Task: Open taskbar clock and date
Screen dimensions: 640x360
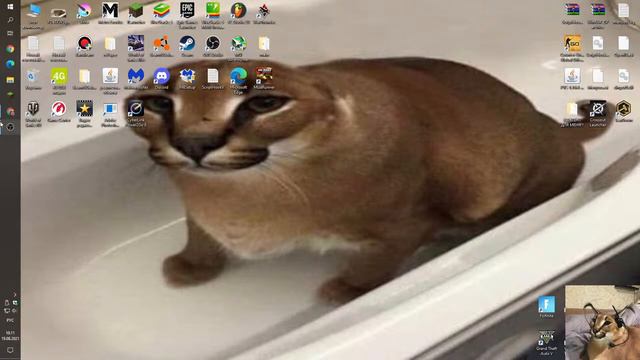Action: coord(10,336)
